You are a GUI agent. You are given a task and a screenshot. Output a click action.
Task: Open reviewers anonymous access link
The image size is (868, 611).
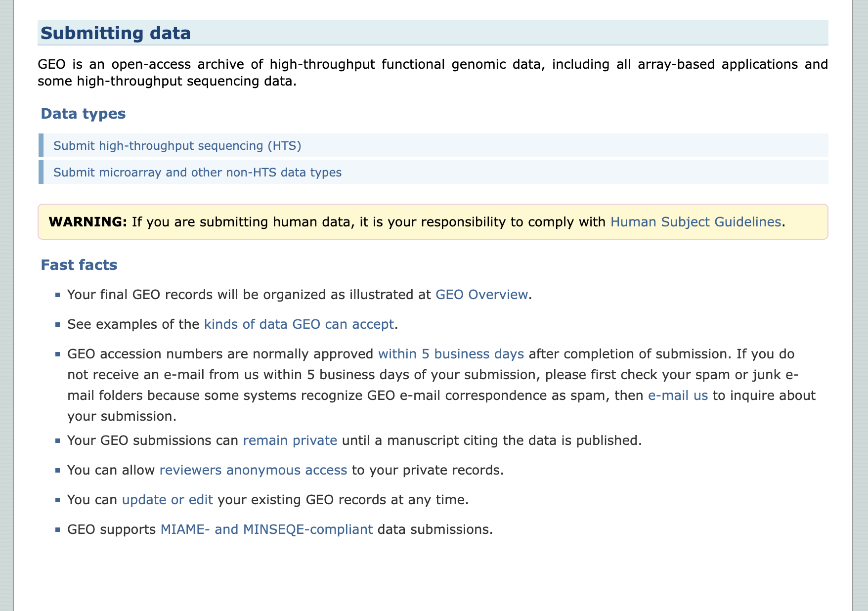point(253,470)
